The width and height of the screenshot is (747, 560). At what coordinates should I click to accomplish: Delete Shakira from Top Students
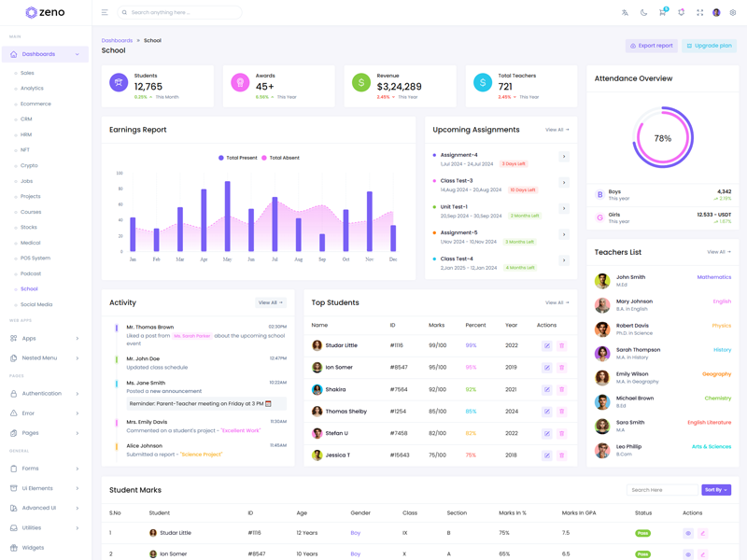coord(561,389)
